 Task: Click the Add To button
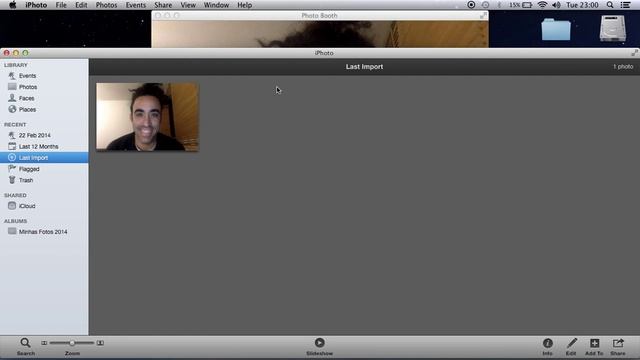[x=594, y=343]
